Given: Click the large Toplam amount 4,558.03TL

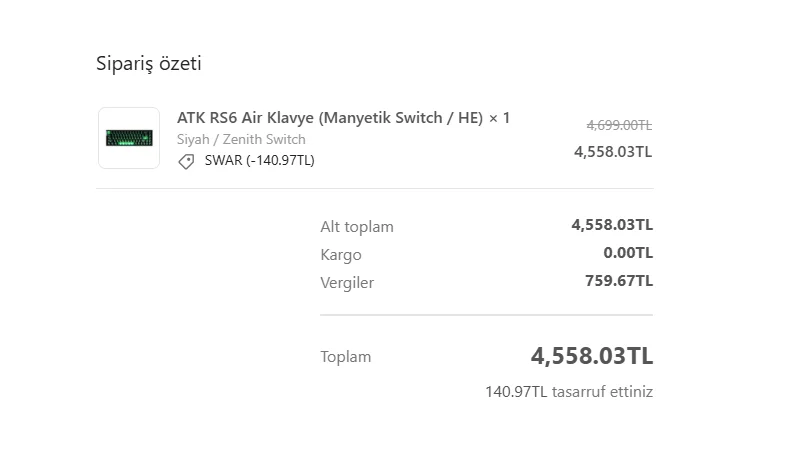Looking at the screenshot, I should [x=592, y=356].
